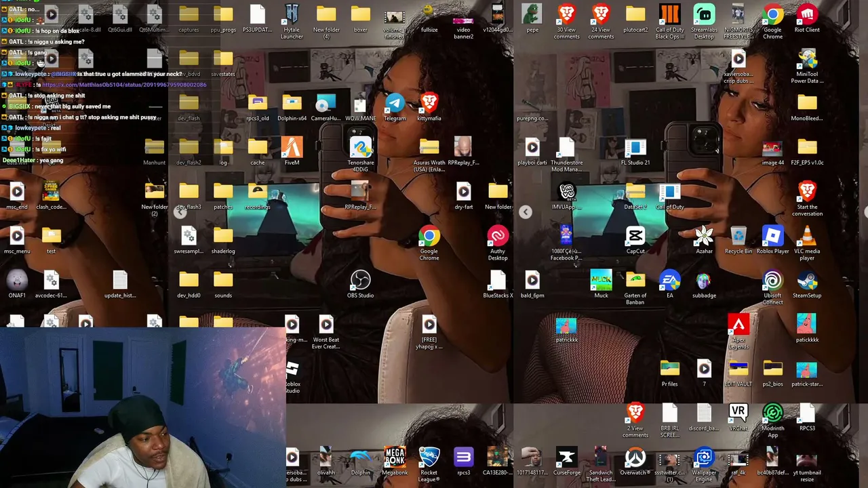
Task: Open the Overwatch shortcut
Action: [x=635, y=461]
